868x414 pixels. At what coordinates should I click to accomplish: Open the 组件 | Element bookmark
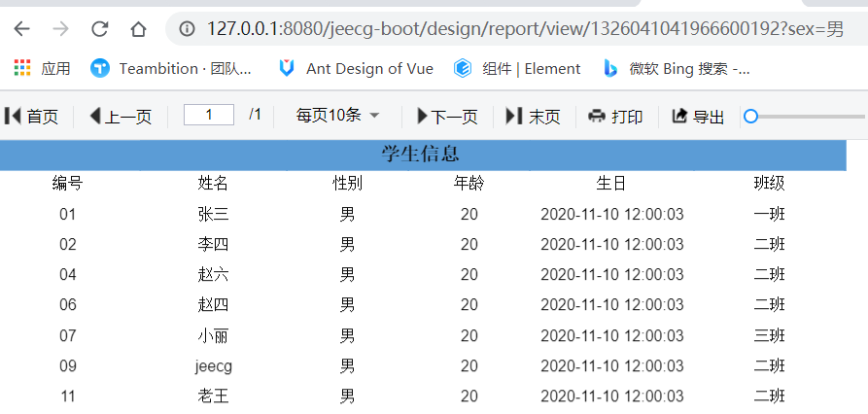516,69
